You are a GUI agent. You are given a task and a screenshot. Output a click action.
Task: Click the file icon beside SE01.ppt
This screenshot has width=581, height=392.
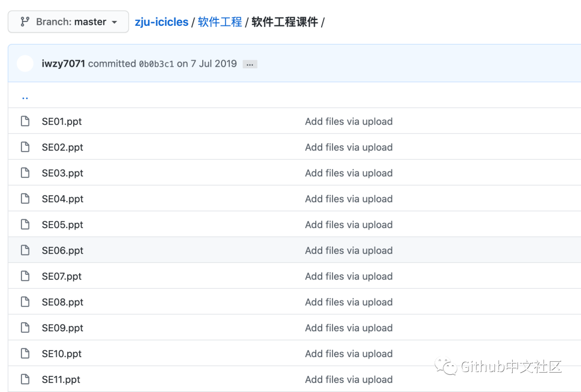[x=25, y=122]
